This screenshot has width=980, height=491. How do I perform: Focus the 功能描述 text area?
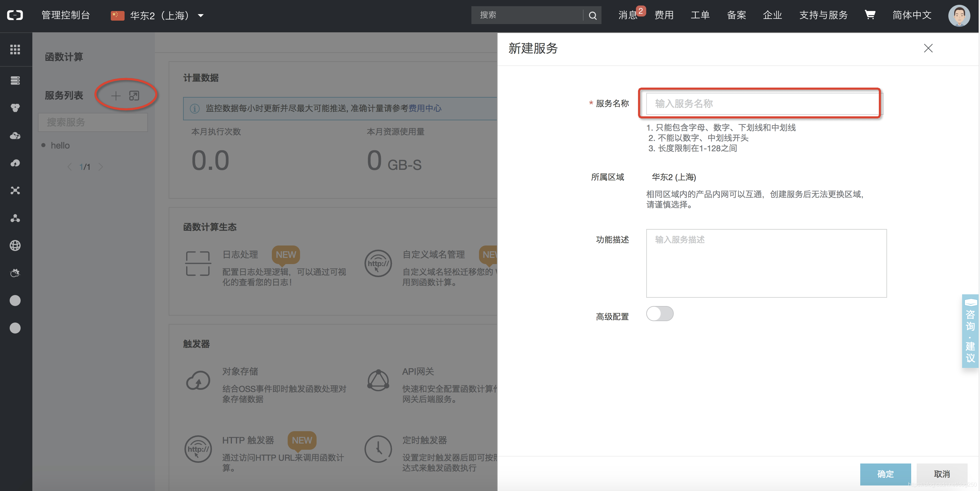[x=766, y=263]
